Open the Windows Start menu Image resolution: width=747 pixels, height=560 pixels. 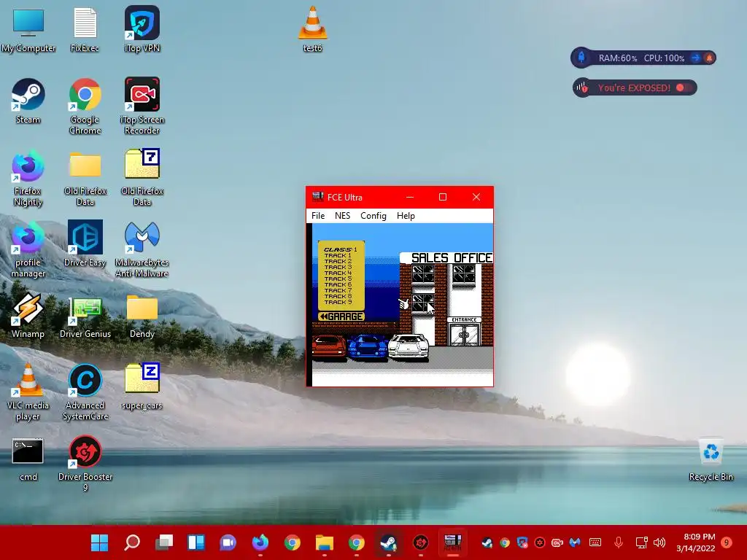coord(99,542)
